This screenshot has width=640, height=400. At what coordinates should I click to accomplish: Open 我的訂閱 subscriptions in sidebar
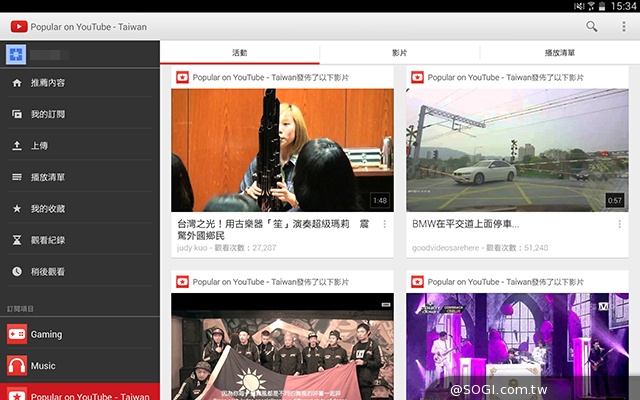coord(47,114)
